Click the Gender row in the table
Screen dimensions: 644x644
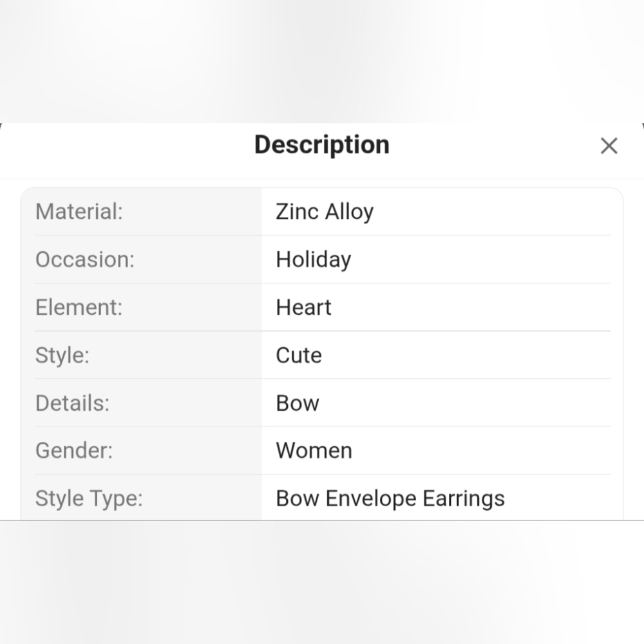[322, 451]
